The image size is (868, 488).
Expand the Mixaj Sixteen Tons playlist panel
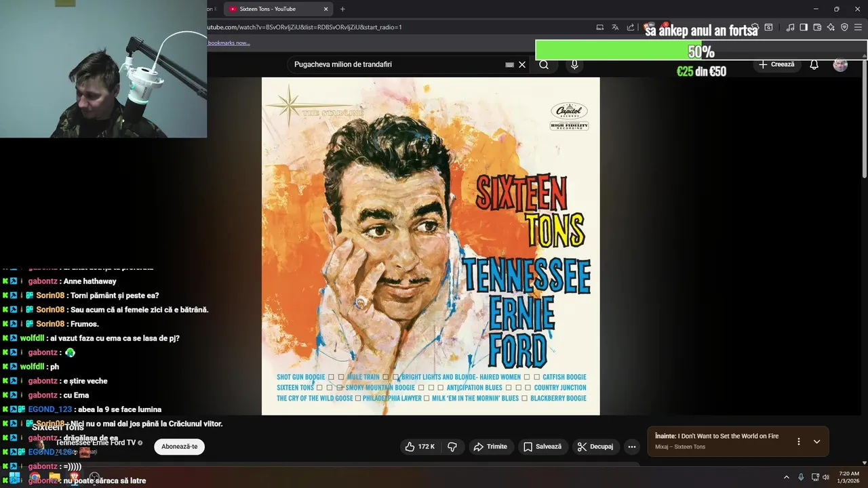[816, 441]
